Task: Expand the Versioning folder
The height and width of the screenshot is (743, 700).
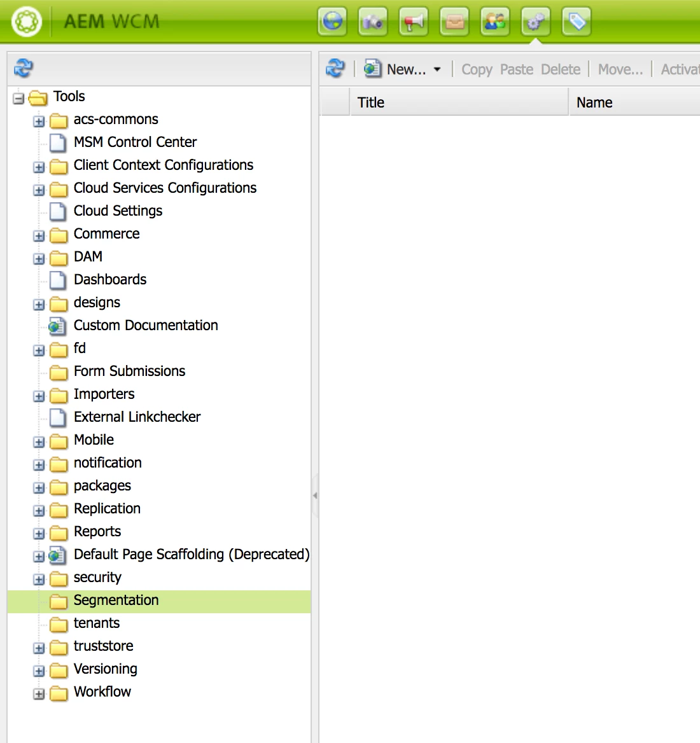Action: [39, 671]
